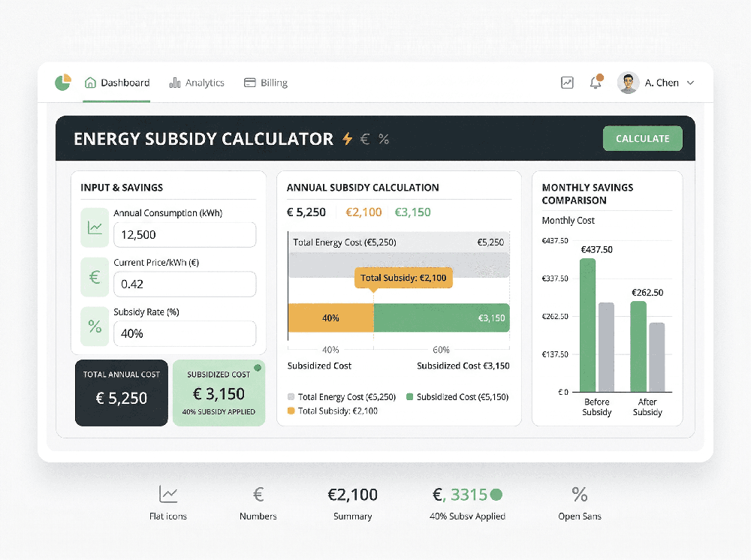The height and width of the screenshot is (560, 751).
Task: Open the trend chart icon in header
Action: (x=567, y=83)
